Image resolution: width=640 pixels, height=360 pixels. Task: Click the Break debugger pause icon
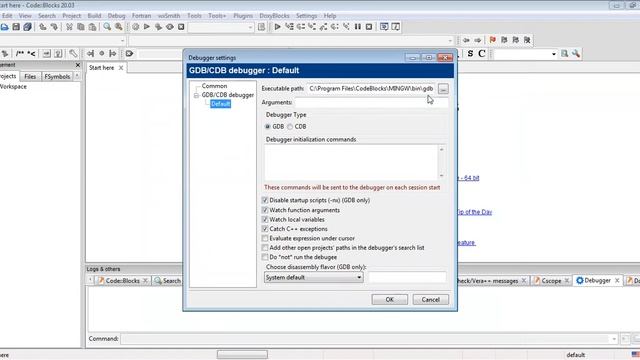pos(358,27)
